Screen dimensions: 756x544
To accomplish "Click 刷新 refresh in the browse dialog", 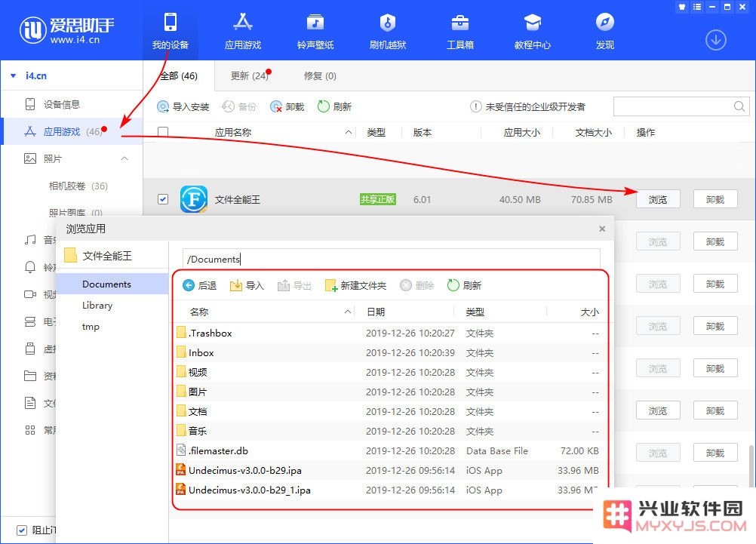I will [464, 285].
